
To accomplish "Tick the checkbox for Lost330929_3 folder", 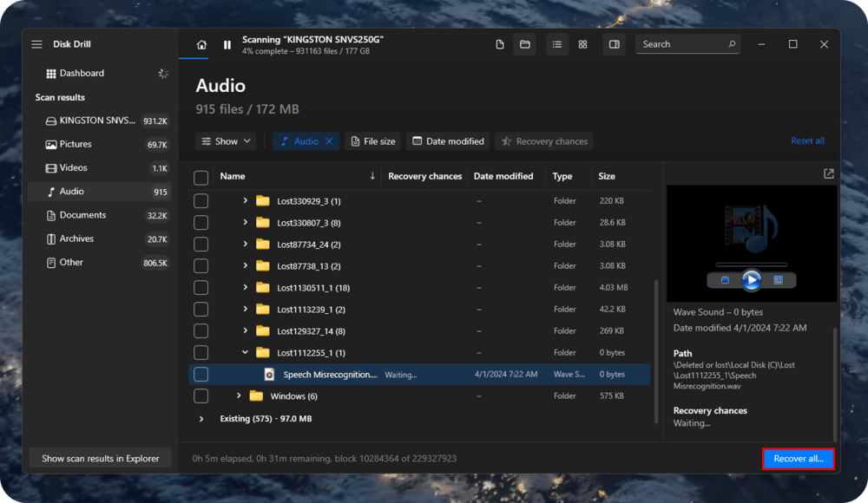I will point(201,201).
